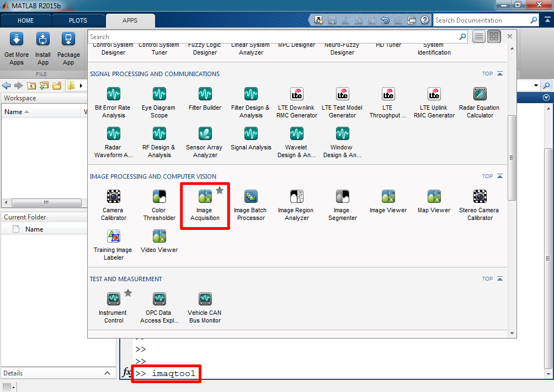Toggle favorite star on Image Acquisition
Screen dimensions: 554x392
pos(220,190)
